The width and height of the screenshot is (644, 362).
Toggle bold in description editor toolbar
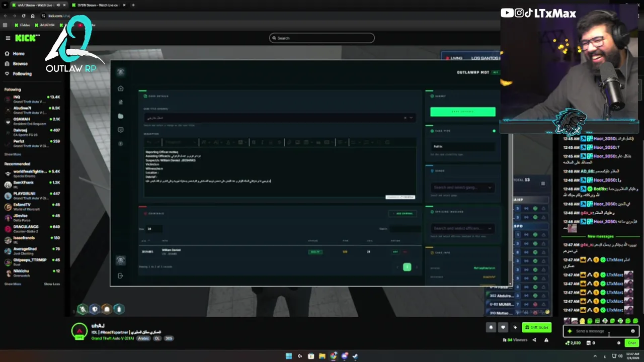coord(254,142)
